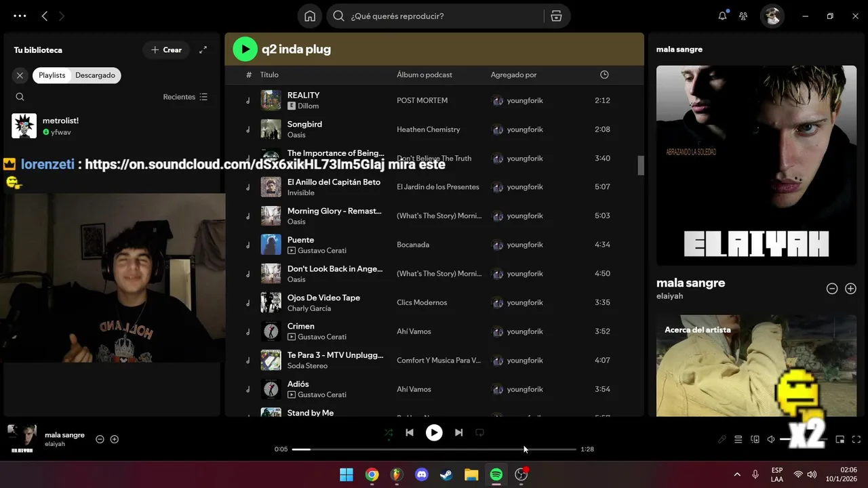Toggle shuffle playback
The width and height of the screenshot is (868, 488).
pos(389,432)
